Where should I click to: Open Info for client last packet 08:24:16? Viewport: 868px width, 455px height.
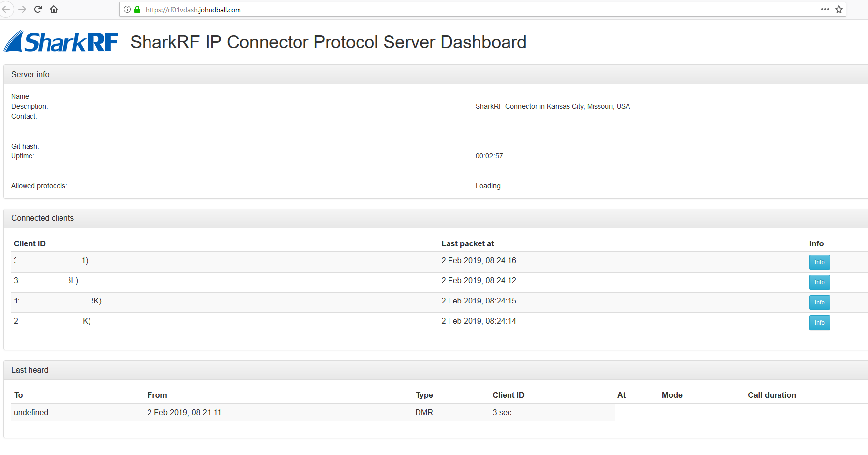point(819,262)
